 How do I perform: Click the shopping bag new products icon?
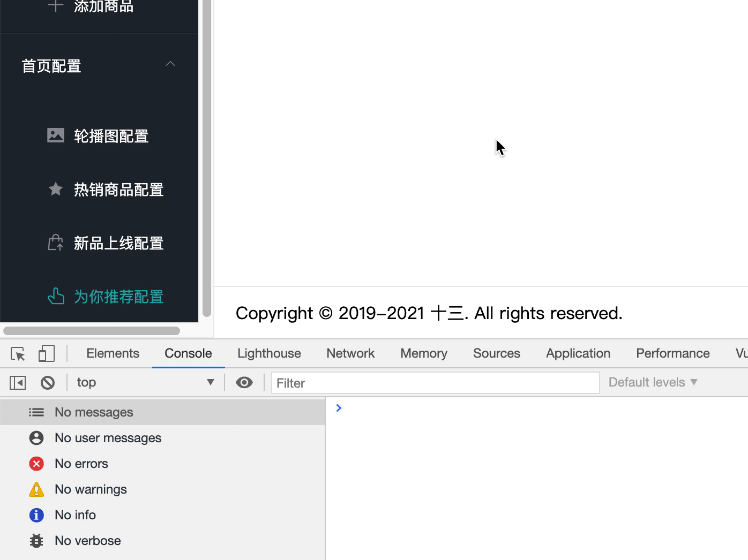56,243
